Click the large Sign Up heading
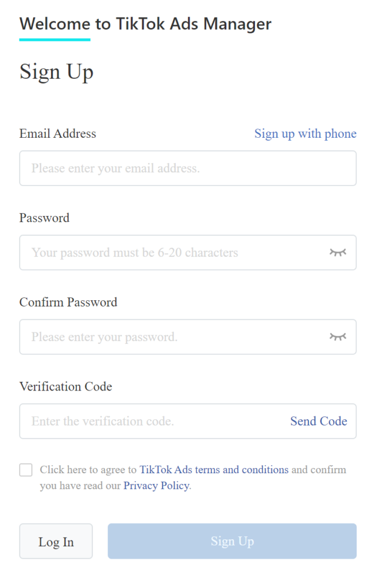Viewport: 382px width, 588px height. click(56, 72)
